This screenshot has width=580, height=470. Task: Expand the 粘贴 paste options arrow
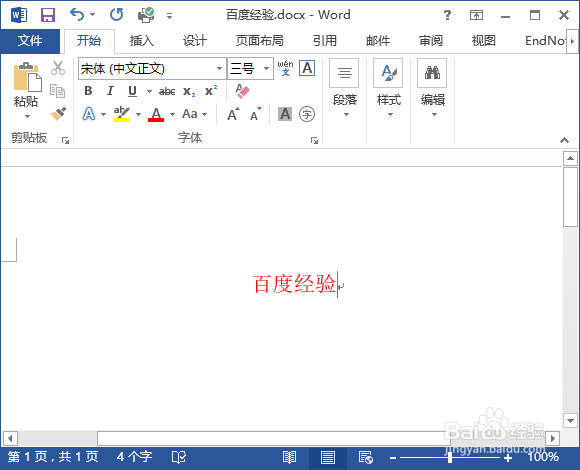(x=27, y=116)
